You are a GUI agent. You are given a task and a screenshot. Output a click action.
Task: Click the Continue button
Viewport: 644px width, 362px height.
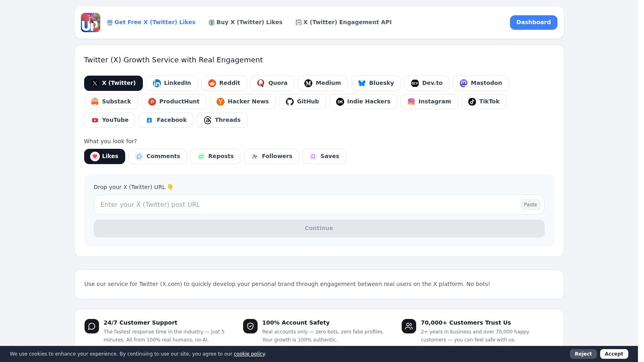[319, 228]
